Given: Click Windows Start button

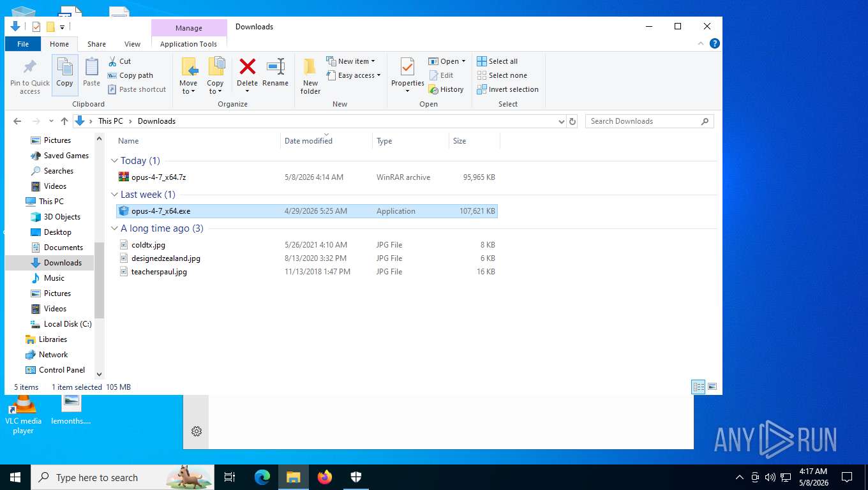Looking at the screenshot, I should 15,477.
